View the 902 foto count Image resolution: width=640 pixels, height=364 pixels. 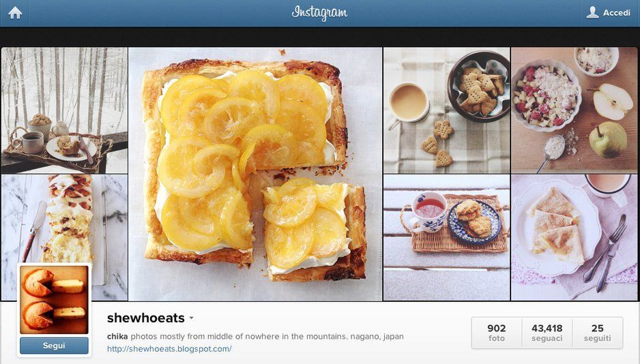496,333
